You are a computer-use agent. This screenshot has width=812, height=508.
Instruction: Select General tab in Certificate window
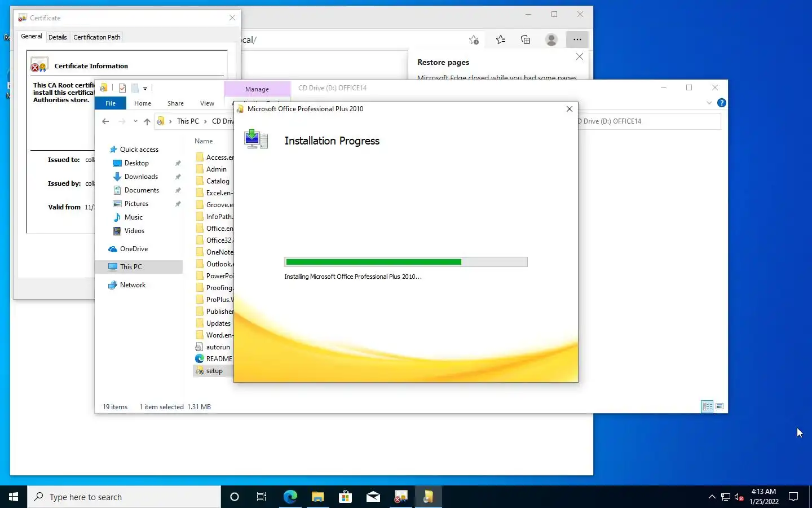pyautogui.click(x=31, y=36)
